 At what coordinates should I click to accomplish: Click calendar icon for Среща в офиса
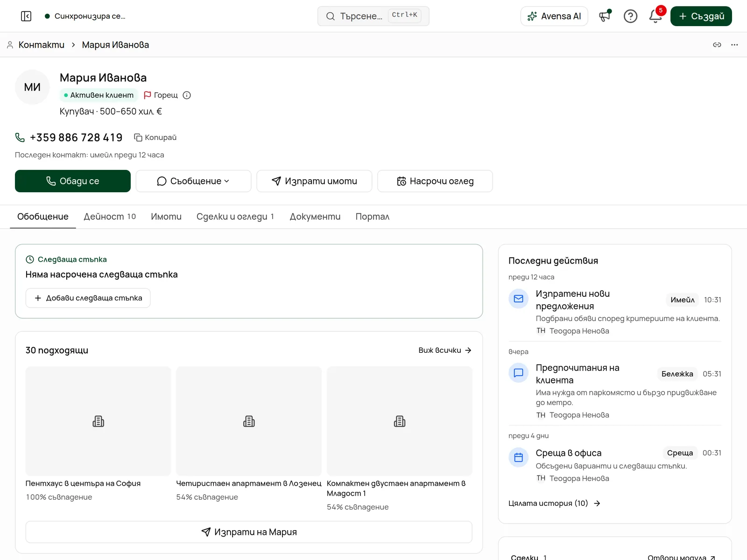(518, 457)
